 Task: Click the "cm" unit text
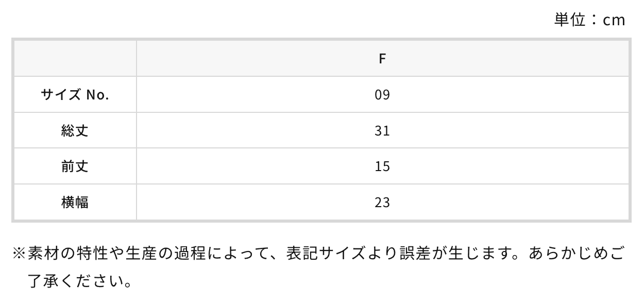click(614, 20)
